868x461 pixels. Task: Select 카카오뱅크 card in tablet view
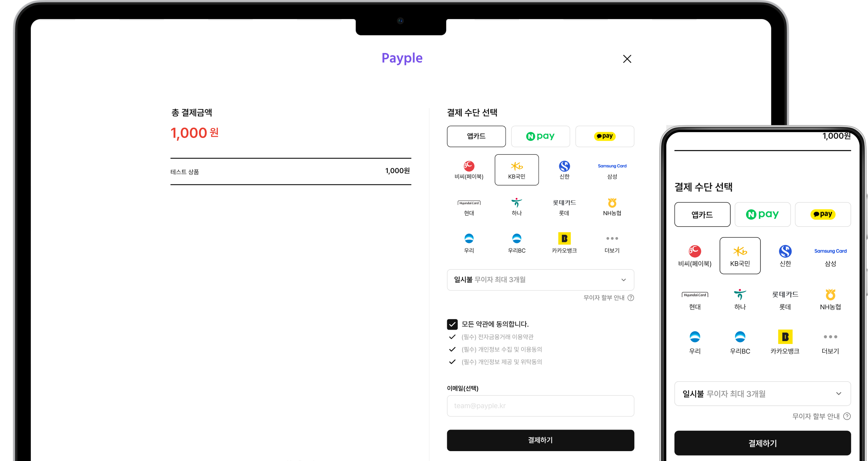click(x=564, y=244)
